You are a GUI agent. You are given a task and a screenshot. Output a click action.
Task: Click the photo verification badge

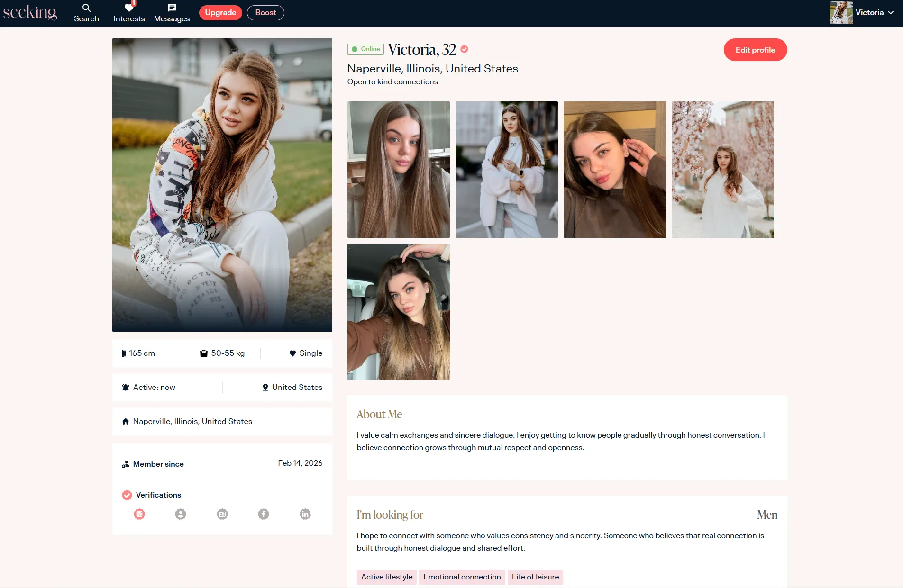[x=139, y=514]
